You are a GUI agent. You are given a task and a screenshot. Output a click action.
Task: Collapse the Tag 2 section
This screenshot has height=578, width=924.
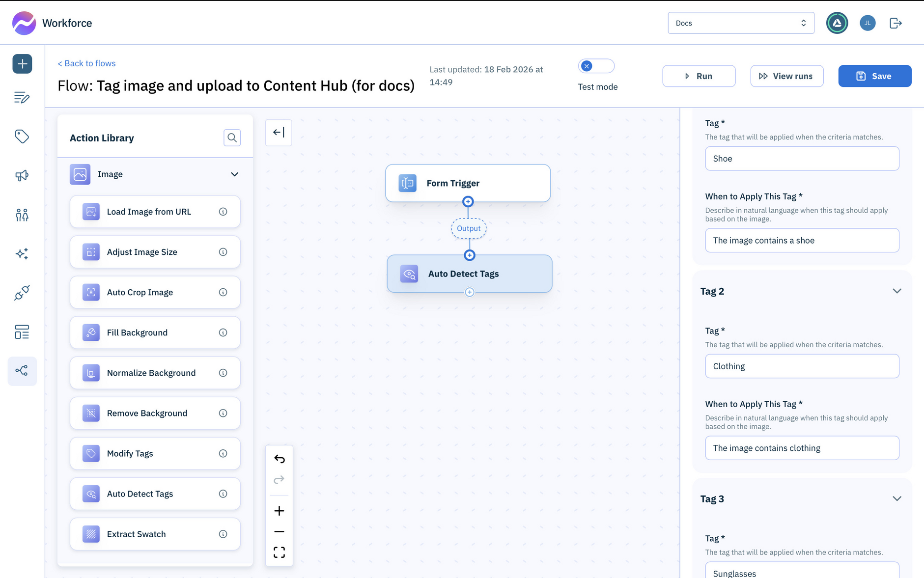tap(897, 291)
